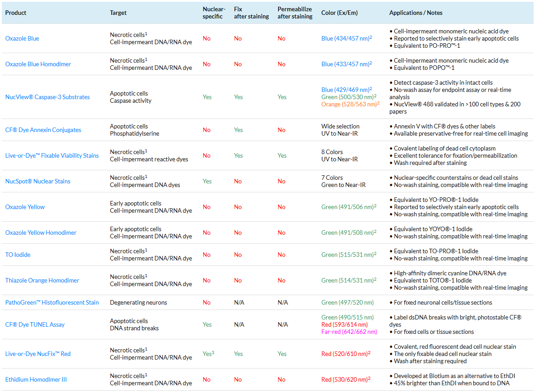Select Far-red (642/662 nm) TUNEL color
The width and height of the screenshot is (535, 392).
click(349, 332)
